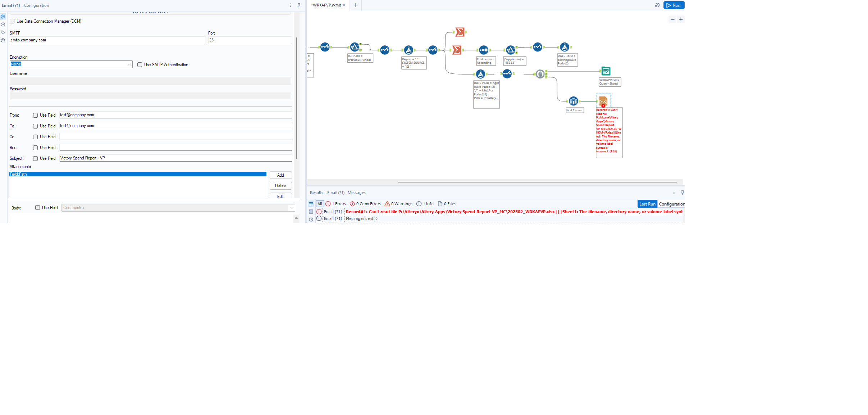868x415 pixels.
Task: Open the Encryption dropdown
Action: (129, 64)
